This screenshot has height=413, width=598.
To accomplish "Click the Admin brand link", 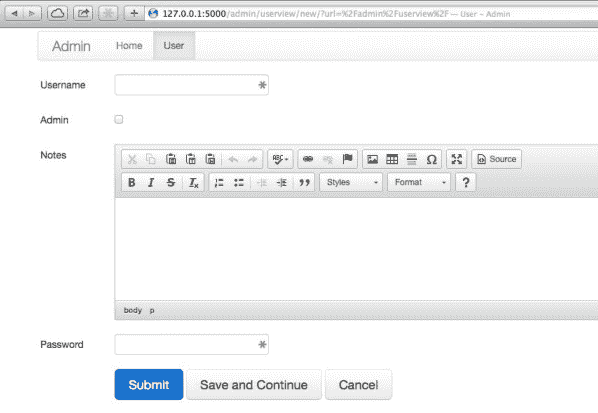I will [x=71, y=46].
